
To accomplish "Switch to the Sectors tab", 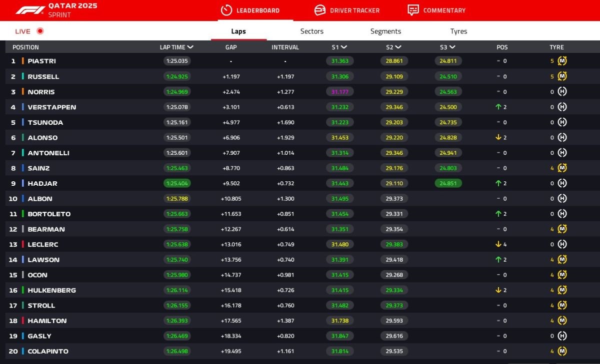I will (x=311, y=31).
